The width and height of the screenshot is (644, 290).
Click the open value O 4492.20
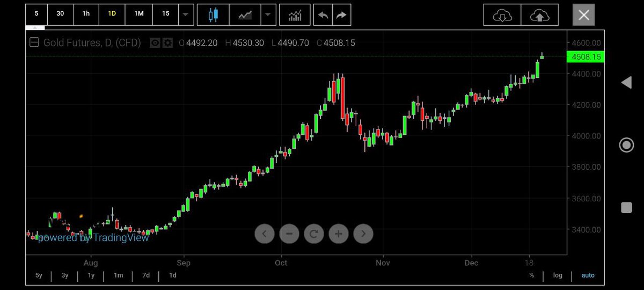[x=198, y=43]
